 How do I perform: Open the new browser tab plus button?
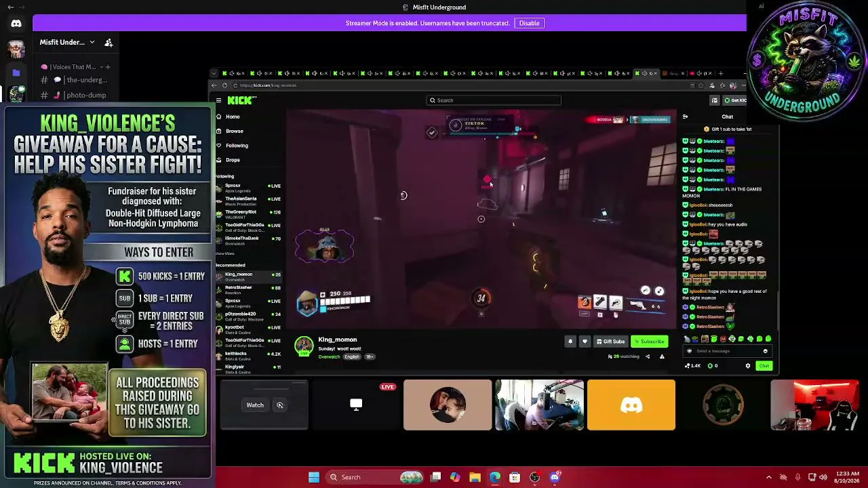coord(722,73)
